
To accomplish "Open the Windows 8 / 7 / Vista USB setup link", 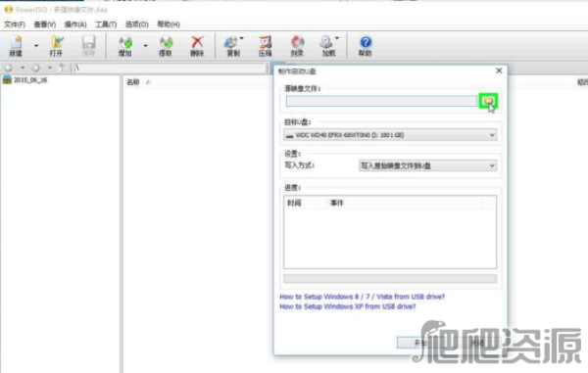I will (362, 297).
